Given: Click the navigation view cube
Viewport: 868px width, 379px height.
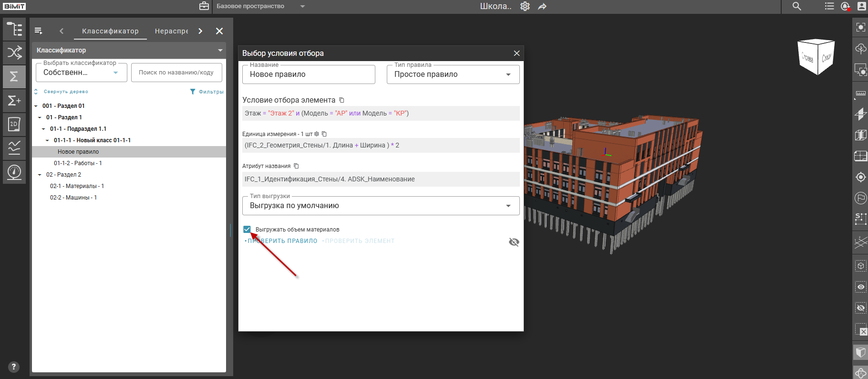Looking at the screenshot, I should coord(816,57).
